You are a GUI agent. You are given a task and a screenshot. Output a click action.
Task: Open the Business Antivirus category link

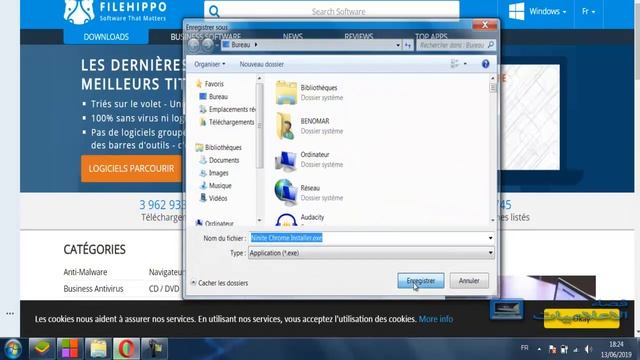click(x=93, y=289)
